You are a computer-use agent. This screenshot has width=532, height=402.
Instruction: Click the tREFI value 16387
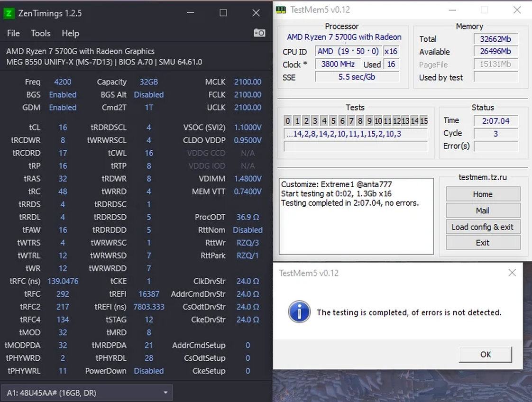(x=148, y=294)
